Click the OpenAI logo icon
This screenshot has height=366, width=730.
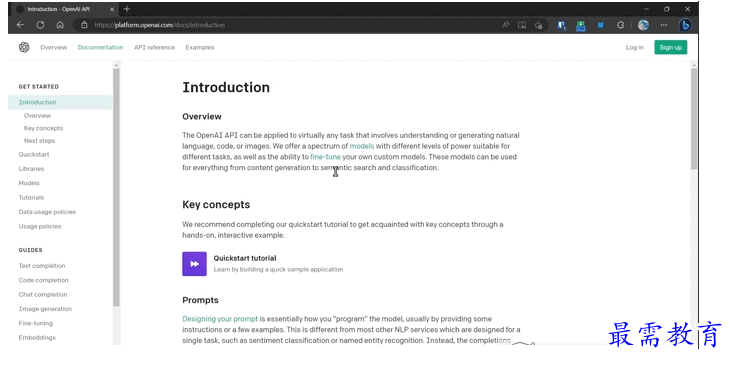point(24,47)
